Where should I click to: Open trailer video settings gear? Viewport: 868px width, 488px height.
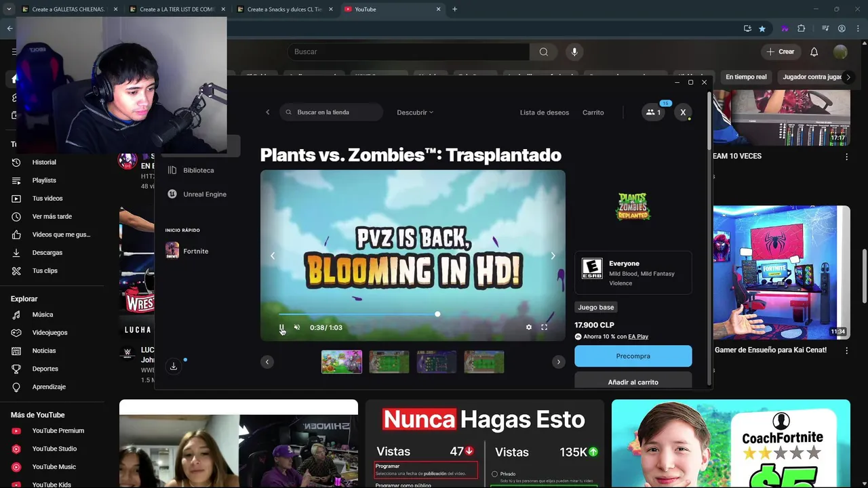[x=529, y=327]
